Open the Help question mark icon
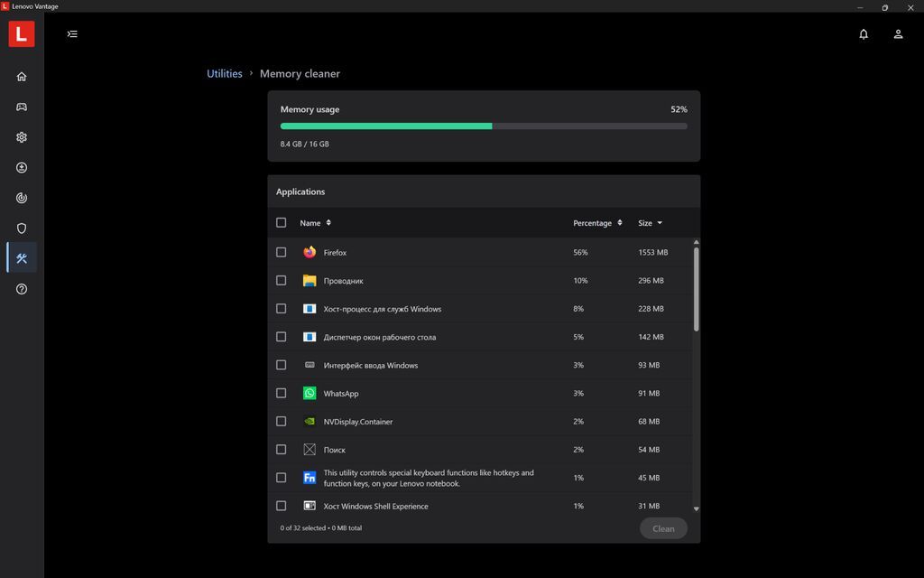Image resolution: width=924 pixels, height=578 pixels. (22, 289)
